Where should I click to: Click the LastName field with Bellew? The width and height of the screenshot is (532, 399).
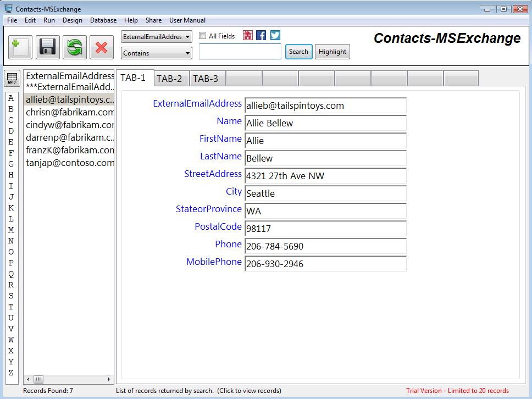(x=325, y=158)
